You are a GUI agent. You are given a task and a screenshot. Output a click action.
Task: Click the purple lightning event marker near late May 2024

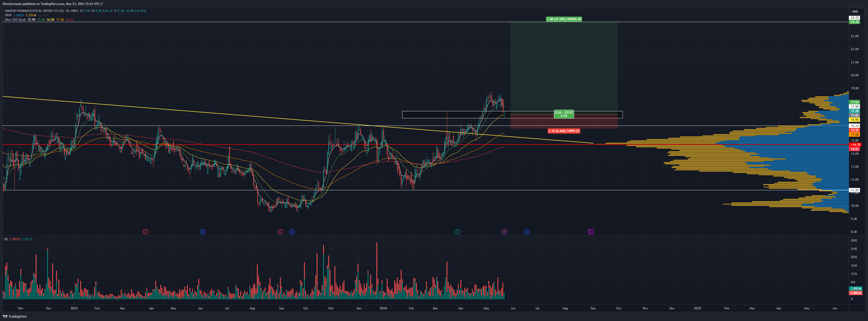click(x=505, y=232)
